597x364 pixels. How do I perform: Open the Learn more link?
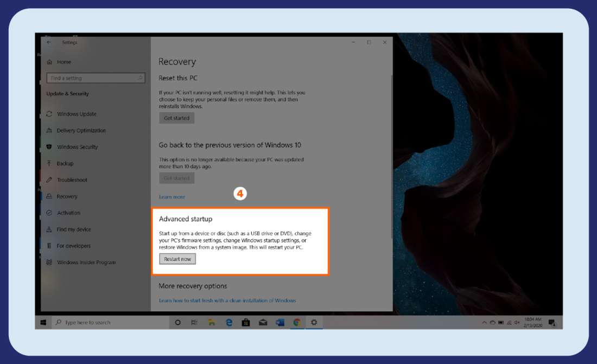click(x=172, y=196)
